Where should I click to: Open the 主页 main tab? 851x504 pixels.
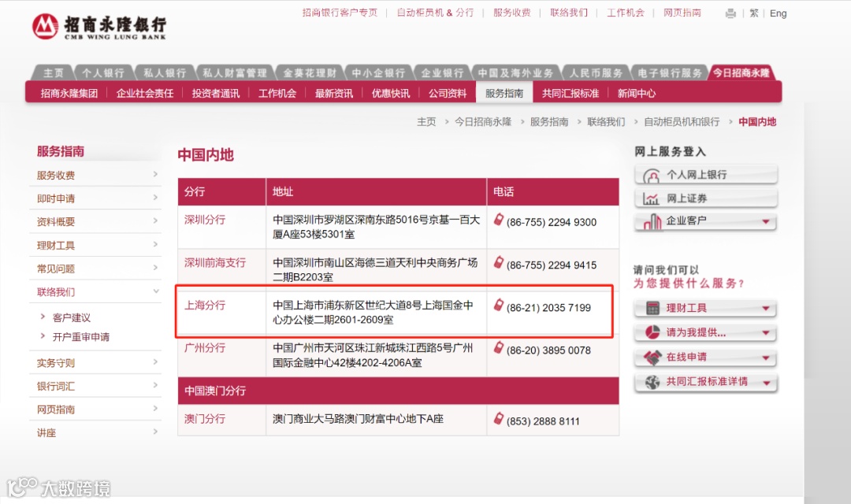(x=54, y=72)
